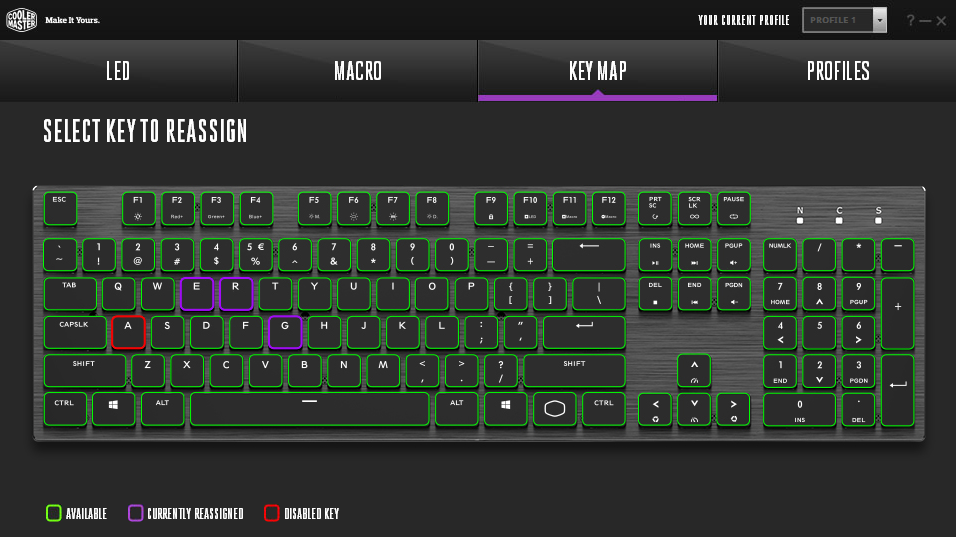
Task: Pick the Scroll Lock key
Action: pyautogui.click(x=694, y=208)
